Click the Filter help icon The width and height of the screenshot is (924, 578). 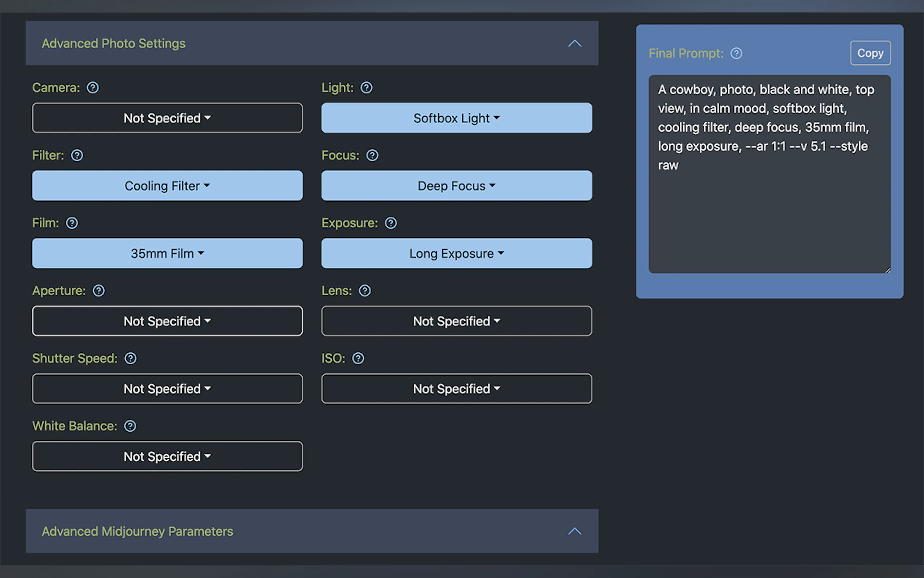click(77, 155)
